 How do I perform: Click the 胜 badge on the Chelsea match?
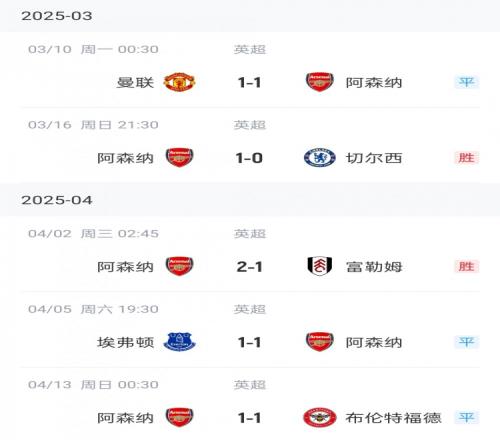(466, 157)
